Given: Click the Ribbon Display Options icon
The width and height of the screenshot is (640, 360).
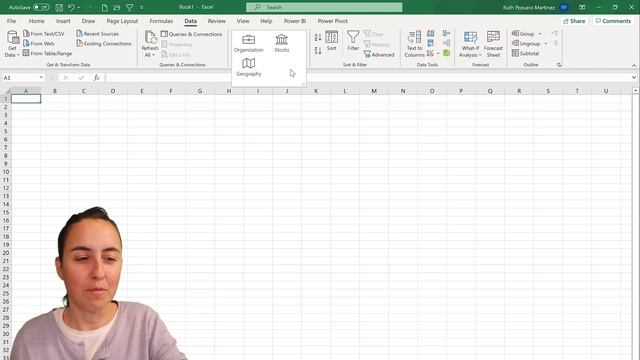Looking at the screenshot, I should [582, 7].
